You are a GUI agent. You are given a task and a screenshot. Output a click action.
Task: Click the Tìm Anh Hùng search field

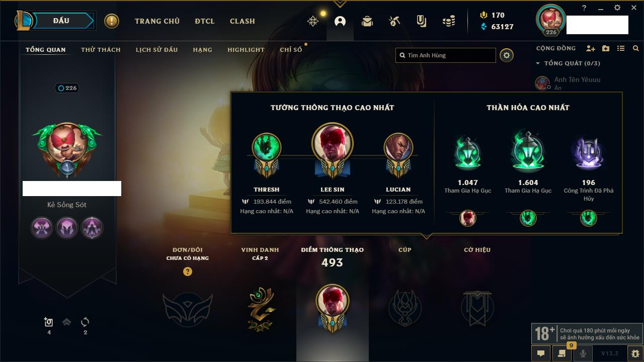click(446, 55)
